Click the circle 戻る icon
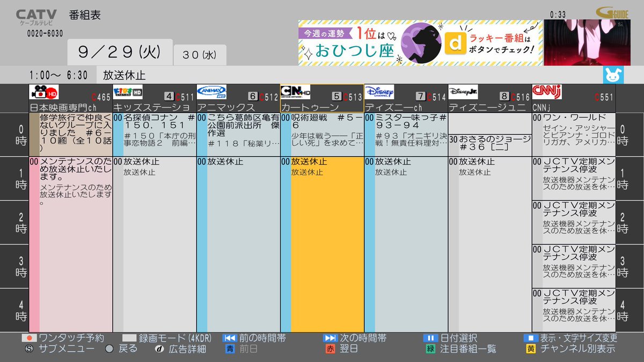 (109, 349)
